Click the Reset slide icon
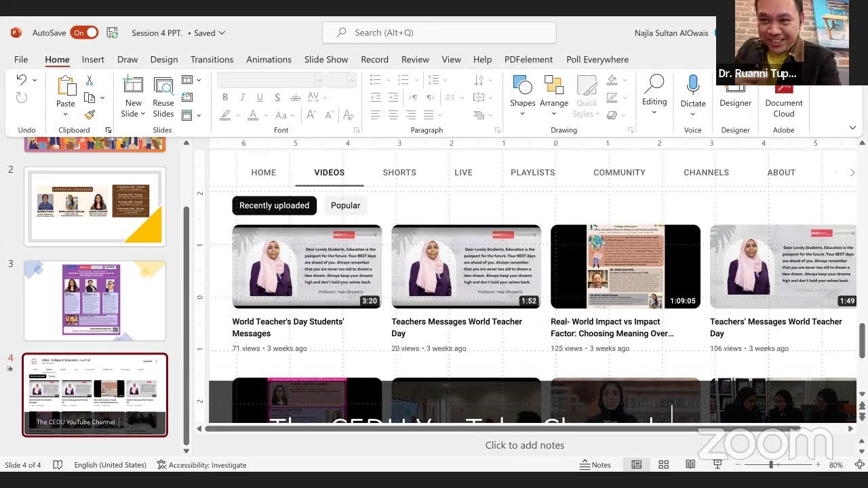 click(x=188, y=98)
